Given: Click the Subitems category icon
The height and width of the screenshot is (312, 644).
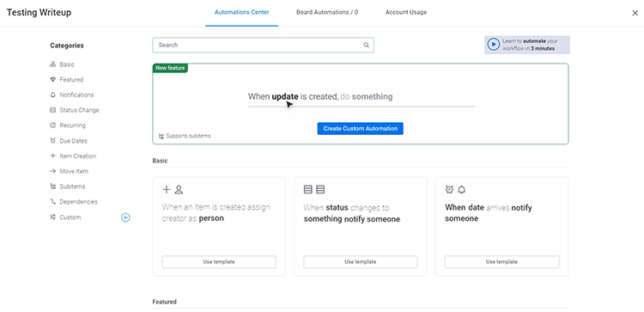Looking at the screenshot, I should tap(52, 187).
